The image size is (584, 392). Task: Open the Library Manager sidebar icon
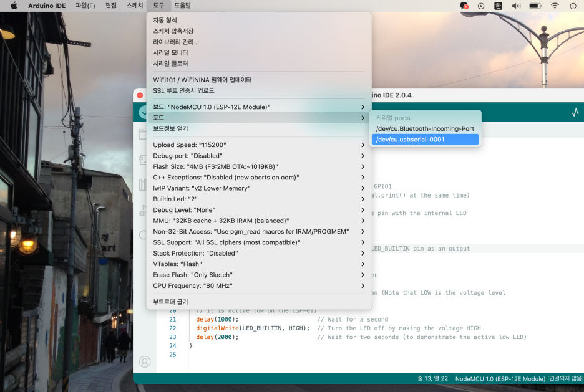point(142,185)
